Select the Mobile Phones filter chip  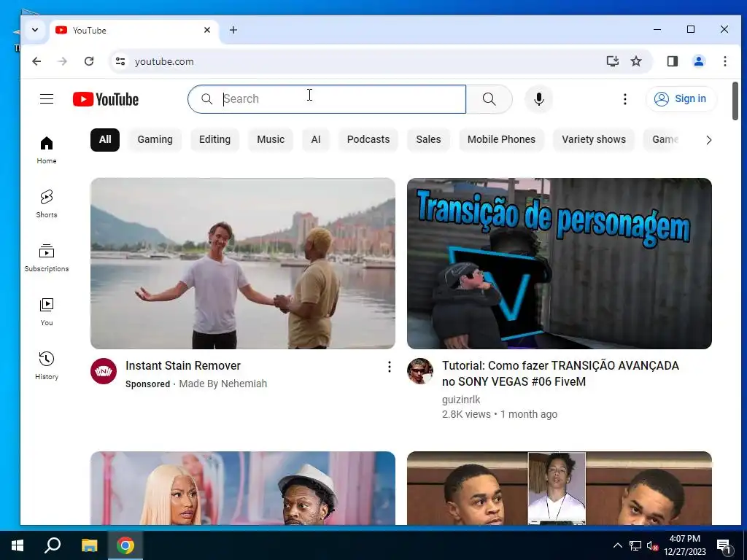click(501, 139)
